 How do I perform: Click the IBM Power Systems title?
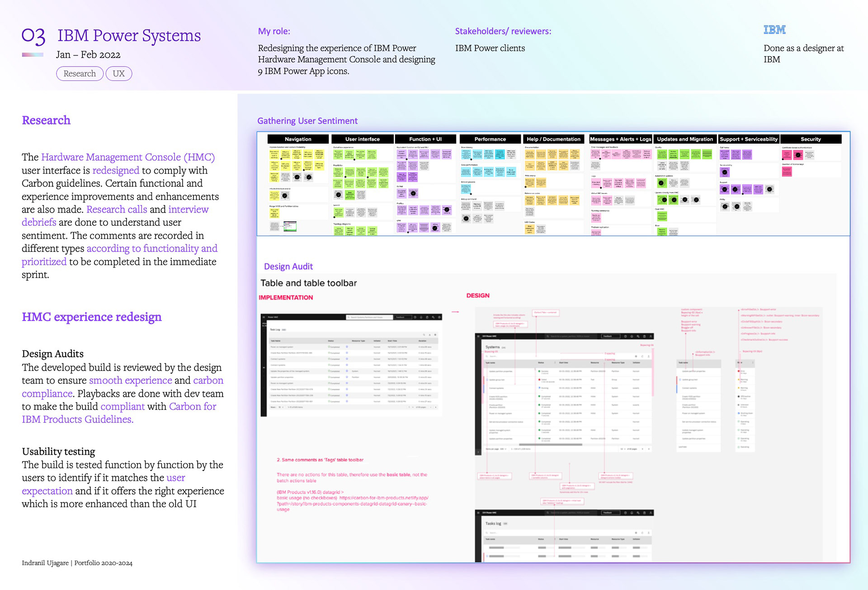pyautogui.click(x=129, y=35)
